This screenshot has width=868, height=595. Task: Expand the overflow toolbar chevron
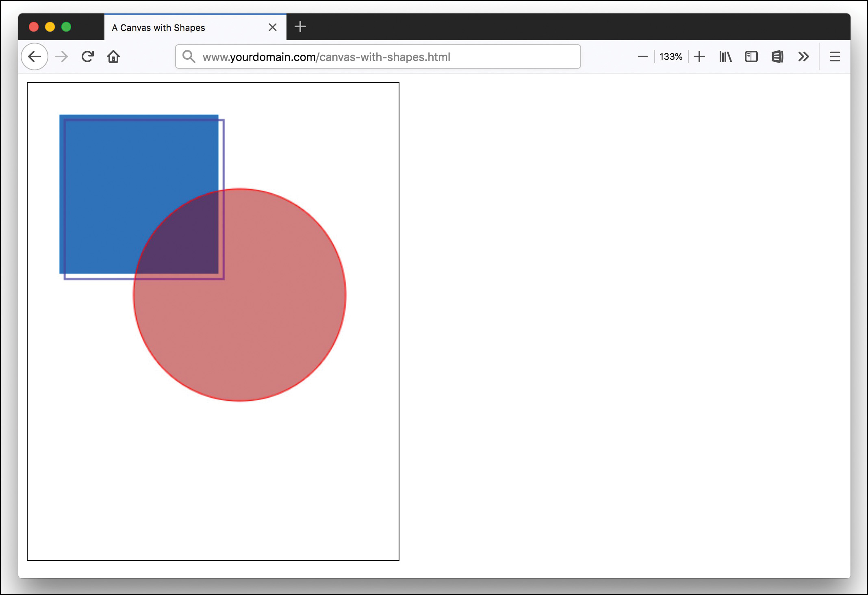click(803, 56)
